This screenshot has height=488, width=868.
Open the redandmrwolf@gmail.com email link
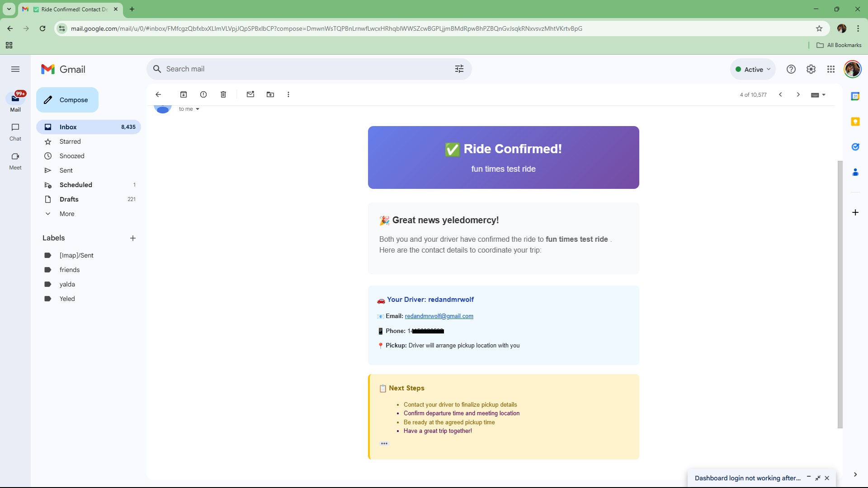(439, 316)
